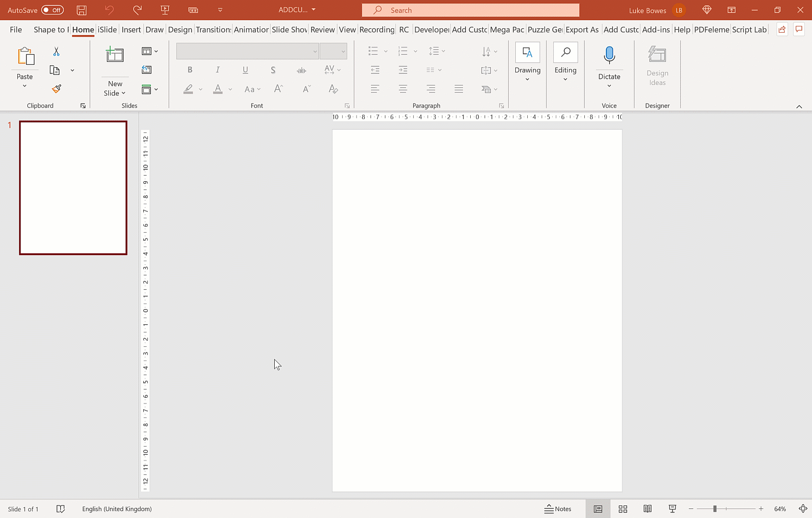Start slideshow from current slide

pos(672,509)
